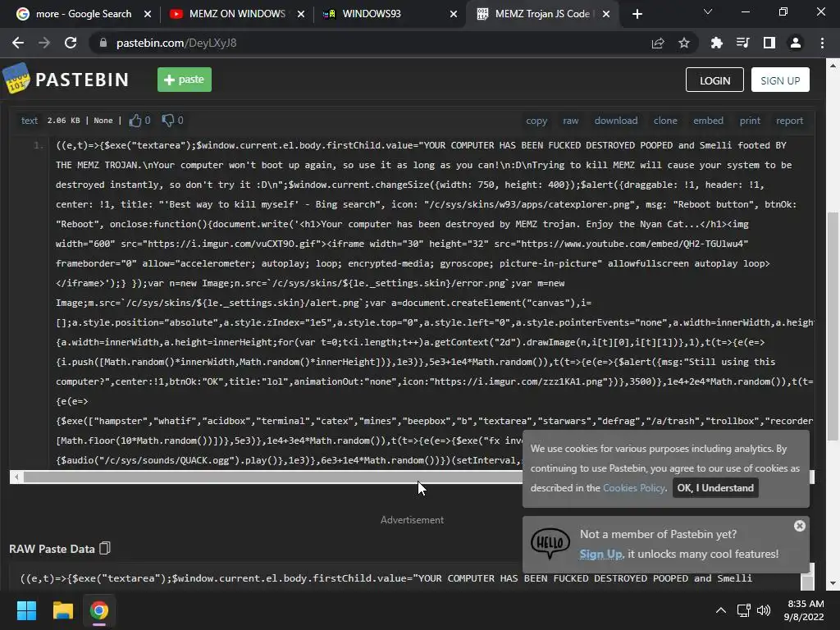Open the 'raw' view link
The height and width of the screenshot is (630, 840).
point(571,121)
